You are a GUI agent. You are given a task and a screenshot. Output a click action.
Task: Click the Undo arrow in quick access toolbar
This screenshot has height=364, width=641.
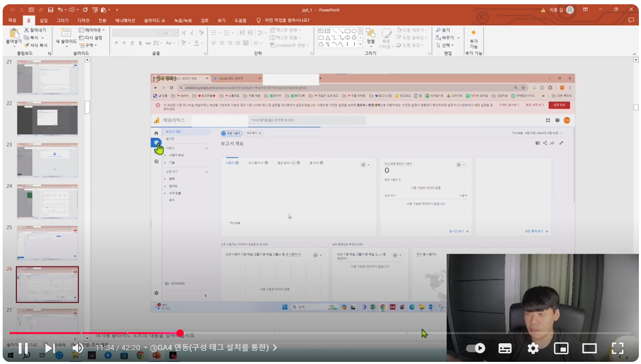tap(60, 10)
